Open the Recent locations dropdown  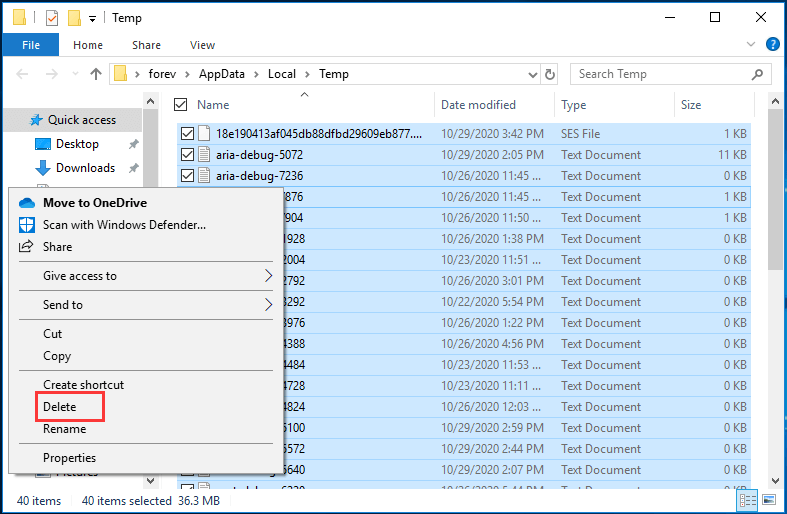tap(75, 74)
